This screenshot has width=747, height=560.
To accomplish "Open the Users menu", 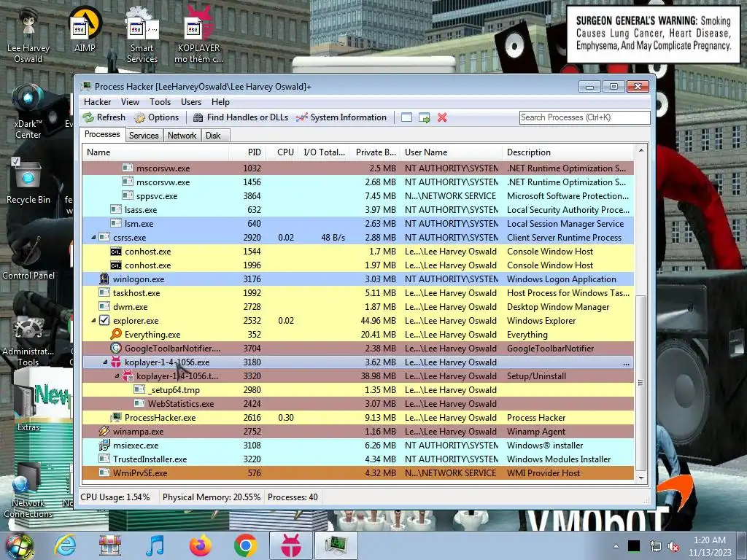I will 190,102.
